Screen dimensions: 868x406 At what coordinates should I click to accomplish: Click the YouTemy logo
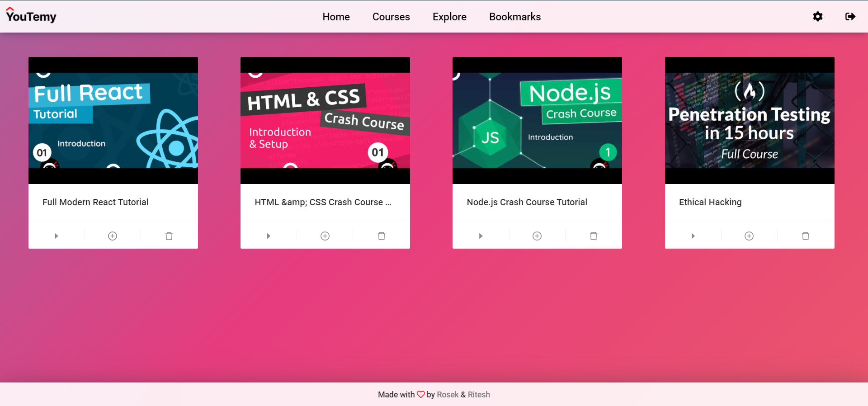coord(31,16)
